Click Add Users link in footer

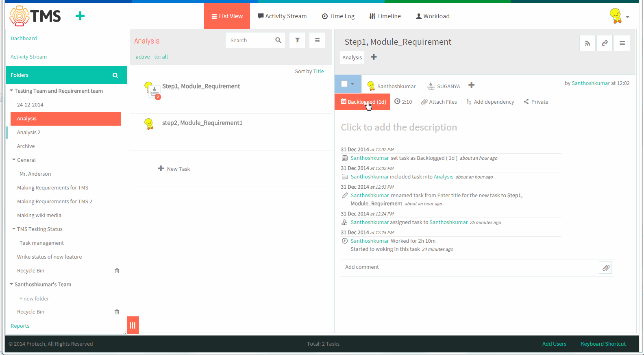coord(554,344)
